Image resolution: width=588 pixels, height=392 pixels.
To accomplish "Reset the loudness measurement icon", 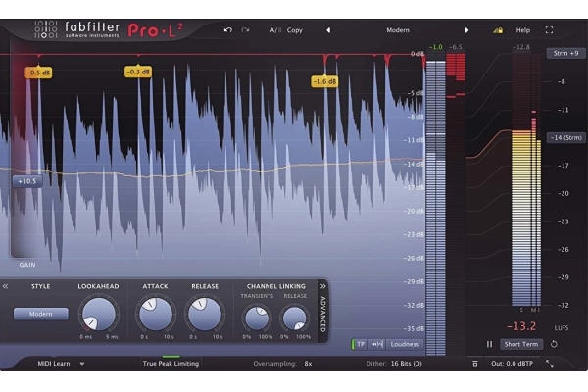I will click(554, 344).
